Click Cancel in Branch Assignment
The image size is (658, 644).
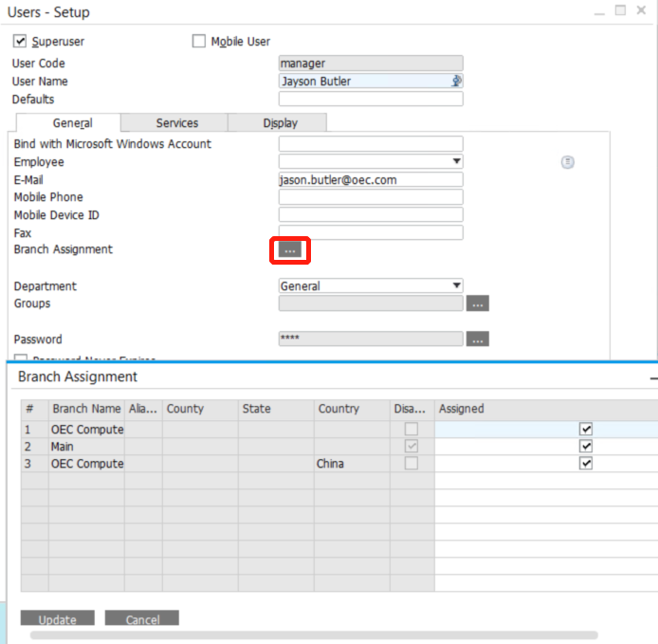click(142, 618)
